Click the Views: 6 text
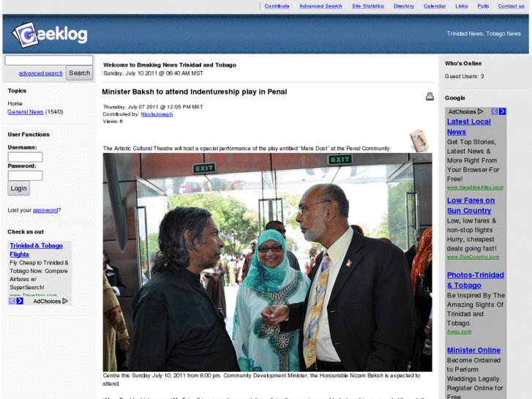 (113, 122)
